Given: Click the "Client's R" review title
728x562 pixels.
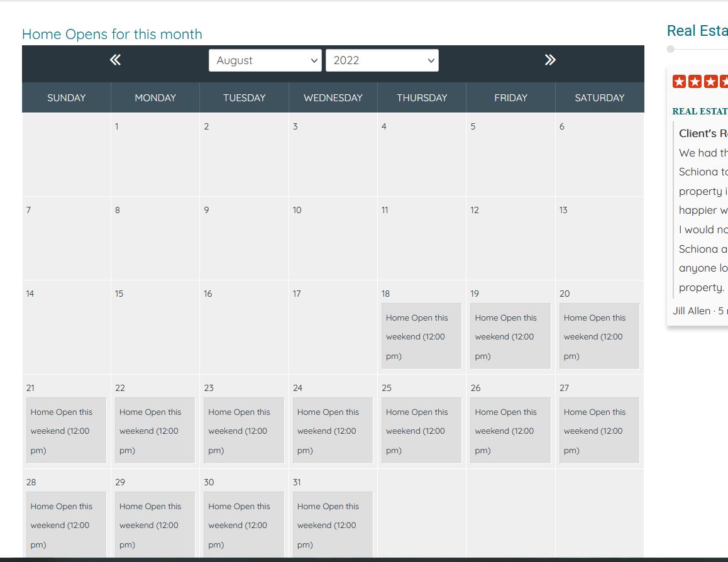Looking at the screenshot, I should pos(703,134).
